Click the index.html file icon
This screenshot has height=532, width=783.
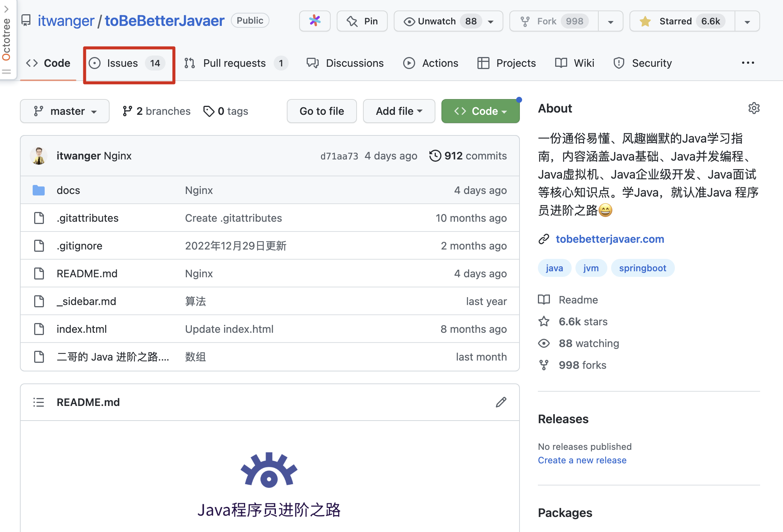click(39, 329)
